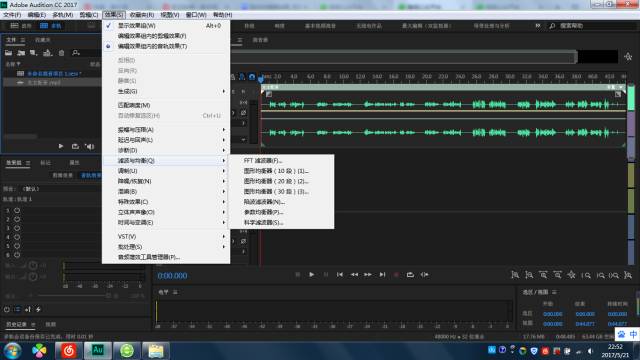Click the red Record button
This screenshot has height=360, width=640.
tap(396, 275)
